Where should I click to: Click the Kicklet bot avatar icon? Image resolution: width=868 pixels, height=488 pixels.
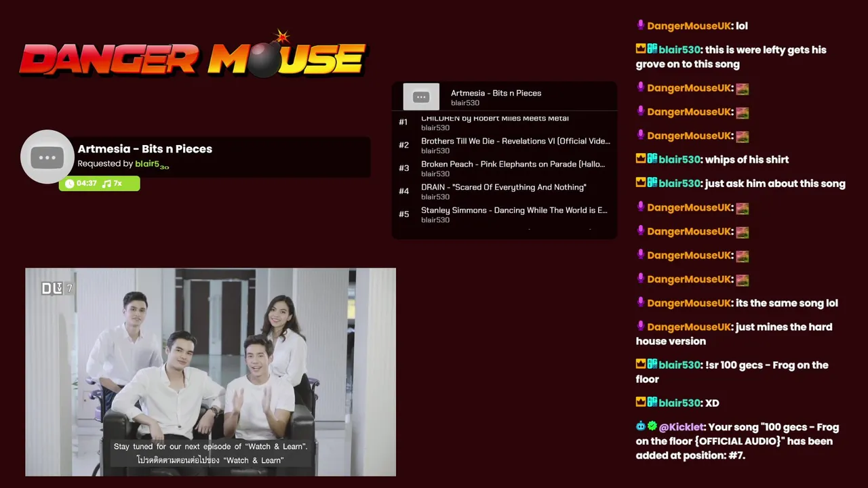pyautogui.click(x=641, y=426)
